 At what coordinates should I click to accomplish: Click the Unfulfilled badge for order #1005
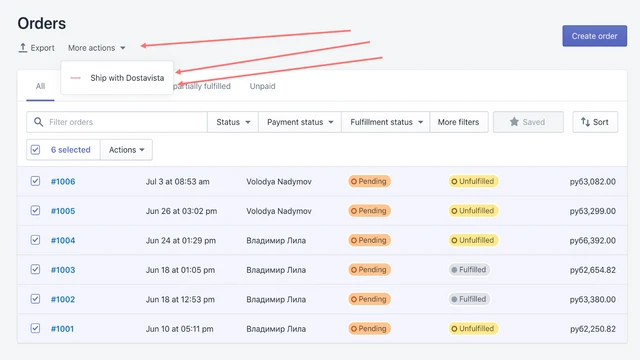coord(473,211)
